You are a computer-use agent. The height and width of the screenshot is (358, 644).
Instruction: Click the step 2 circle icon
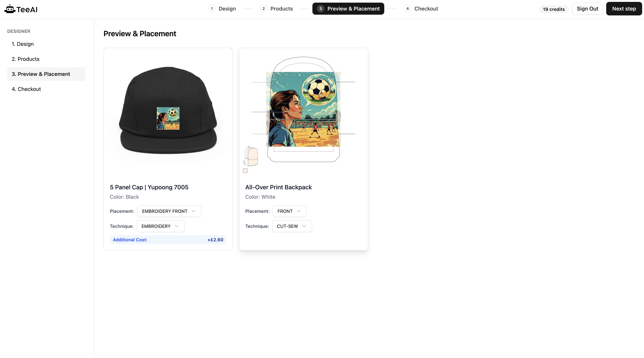tap(264, 9)
